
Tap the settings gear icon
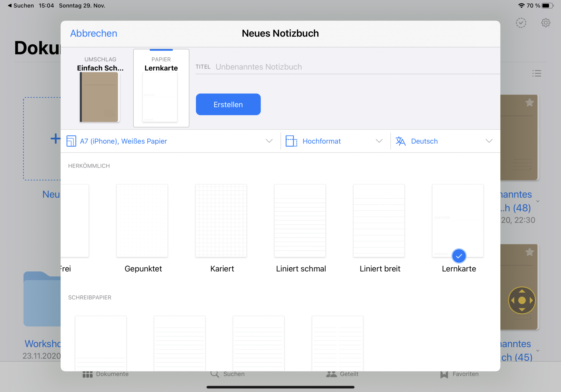[545, 23]
